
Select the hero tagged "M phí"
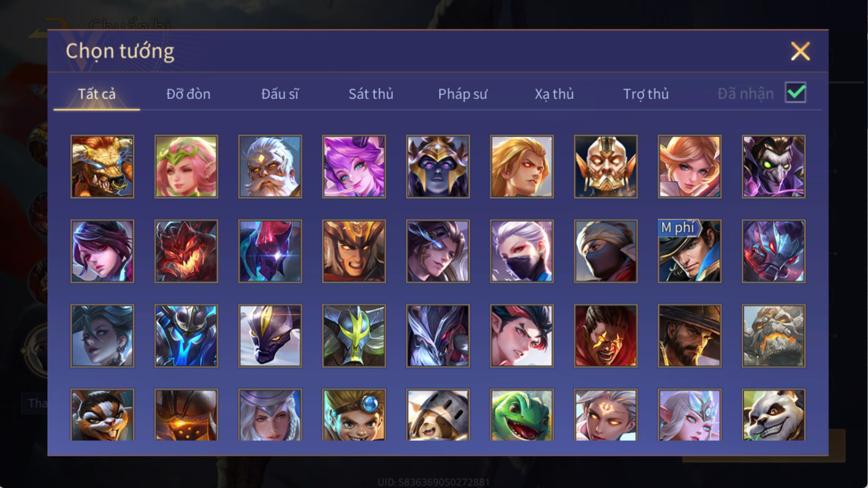[690, 251]
